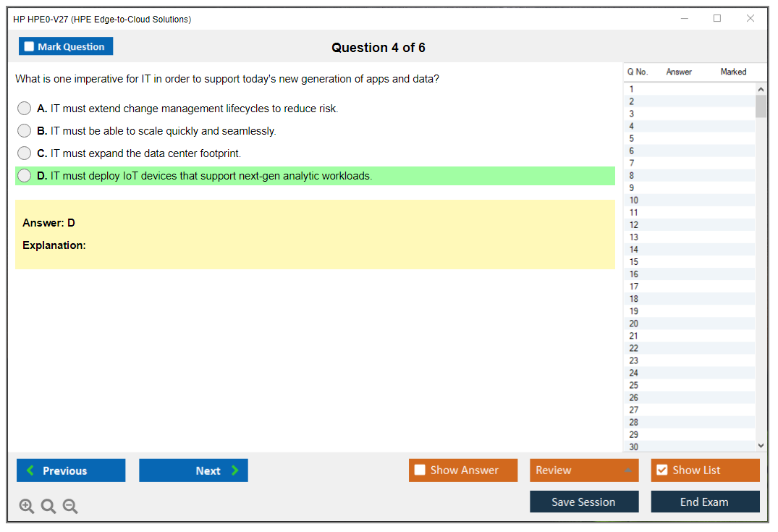Enable the Show Answer checkbox
This screenshot has height=532, width=778.
click(x=420, y=470)
